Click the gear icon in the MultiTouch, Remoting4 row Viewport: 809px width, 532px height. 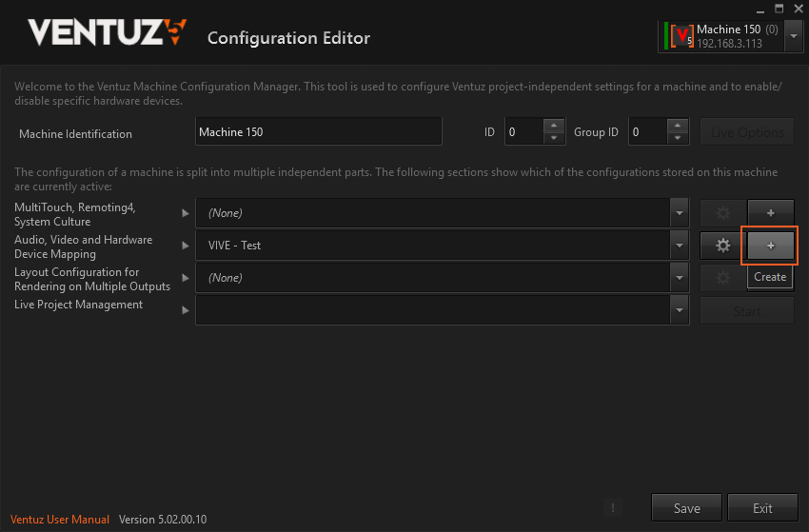(x=722, y=213)
